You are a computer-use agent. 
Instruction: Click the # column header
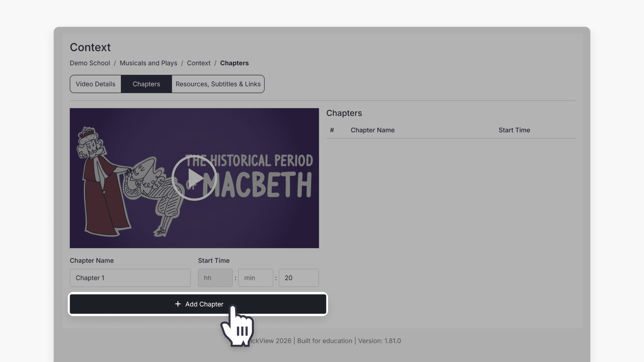tap(332, 130)
